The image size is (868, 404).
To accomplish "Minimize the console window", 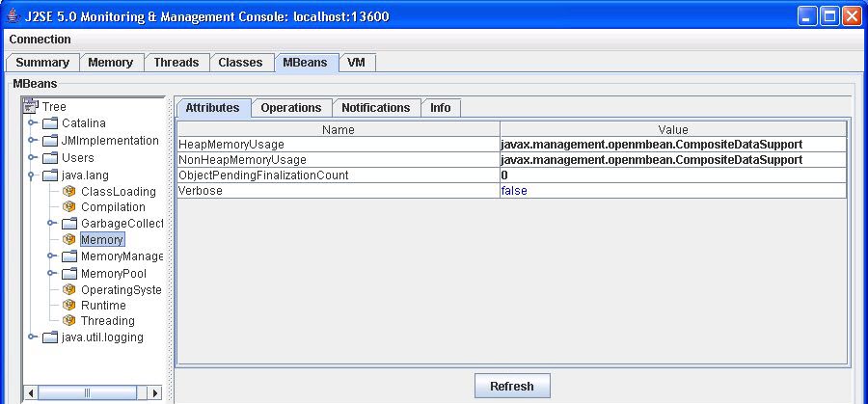I will [x=807, y=16].
